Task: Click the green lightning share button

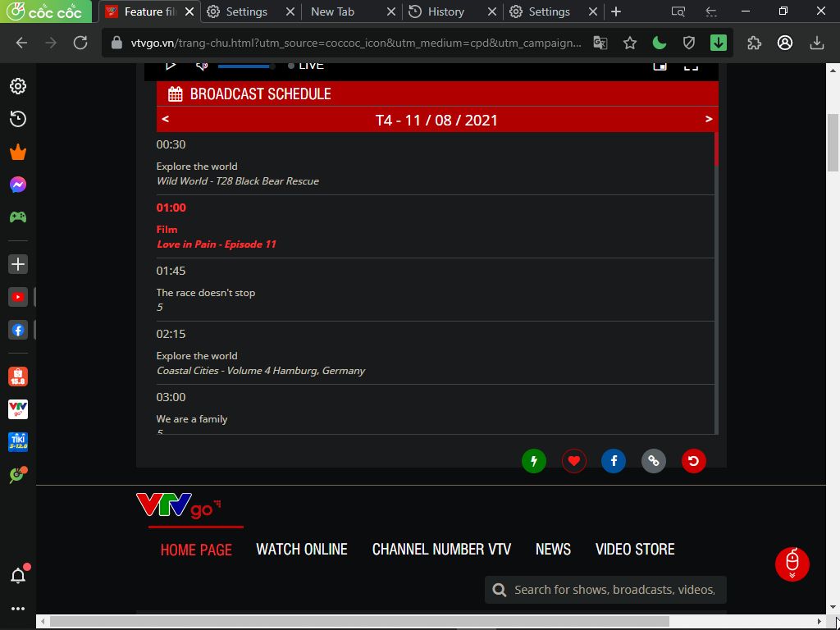Action: pos(533,461)
